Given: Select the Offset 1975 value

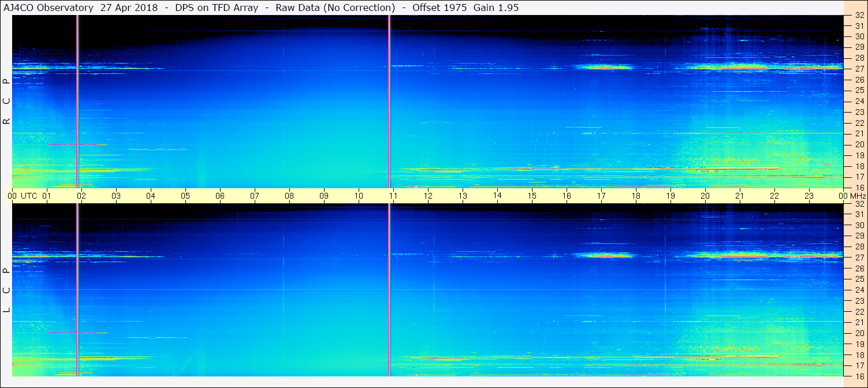Looking at the screenshot, I should click(439, 8).
